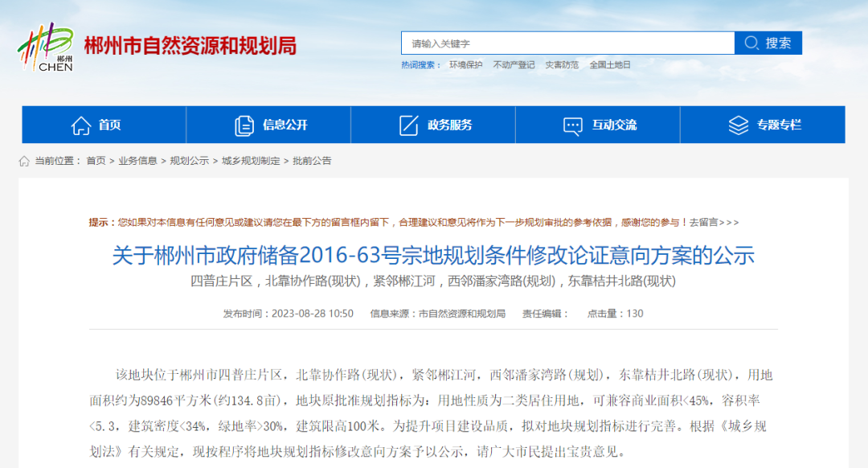This screenshot has width=868, height=468.
Task: Select hot search term 全国土地日
Action: tap(610, 65)
